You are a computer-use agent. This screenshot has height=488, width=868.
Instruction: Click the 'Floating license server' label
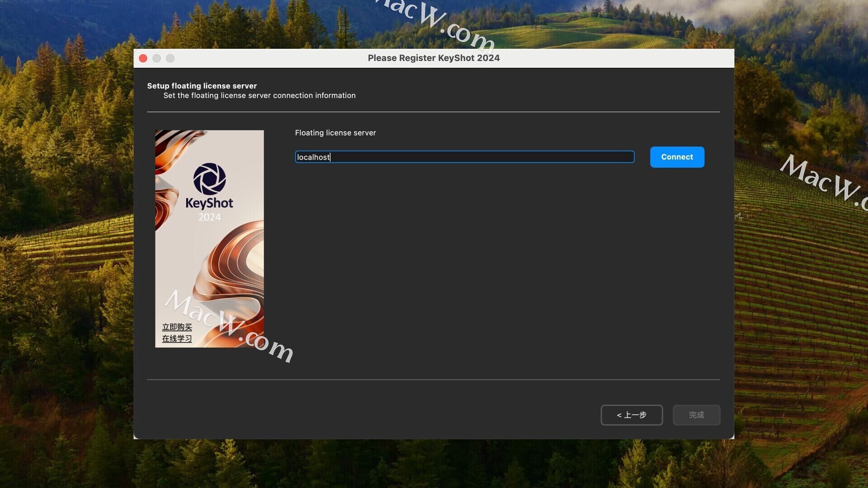pos(335,133)
